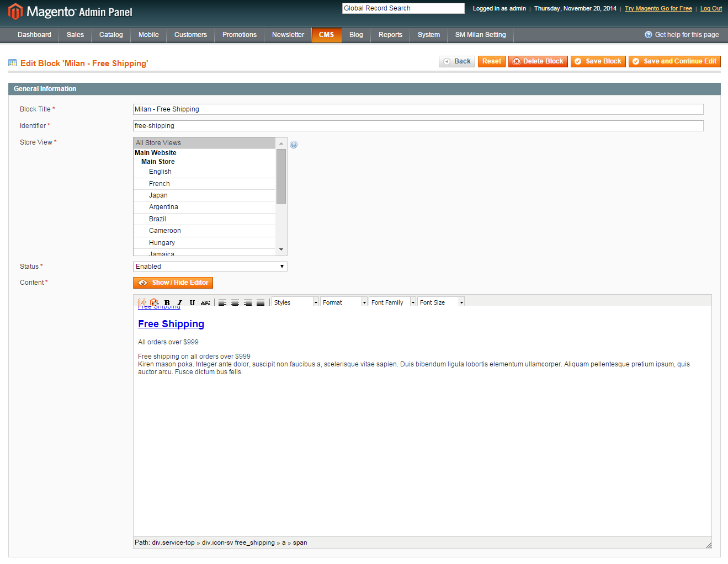The width and height of the screenshot is (728, 564).
Task: Click the Log Out link
Action: pos(711,8)
